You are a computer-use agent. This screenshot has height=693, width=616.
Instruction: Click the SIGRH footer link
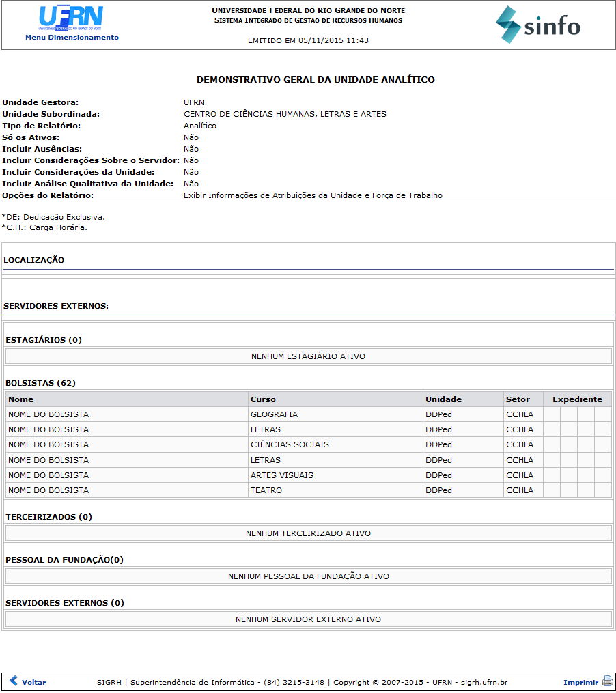pos(109,681)
